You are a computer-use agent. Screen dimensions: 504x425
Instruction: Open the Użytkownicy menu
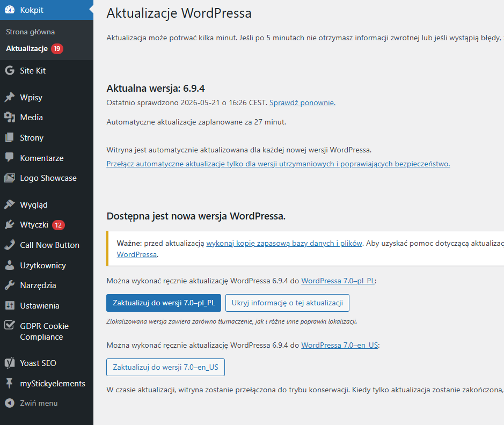click(x=47, y=265)
